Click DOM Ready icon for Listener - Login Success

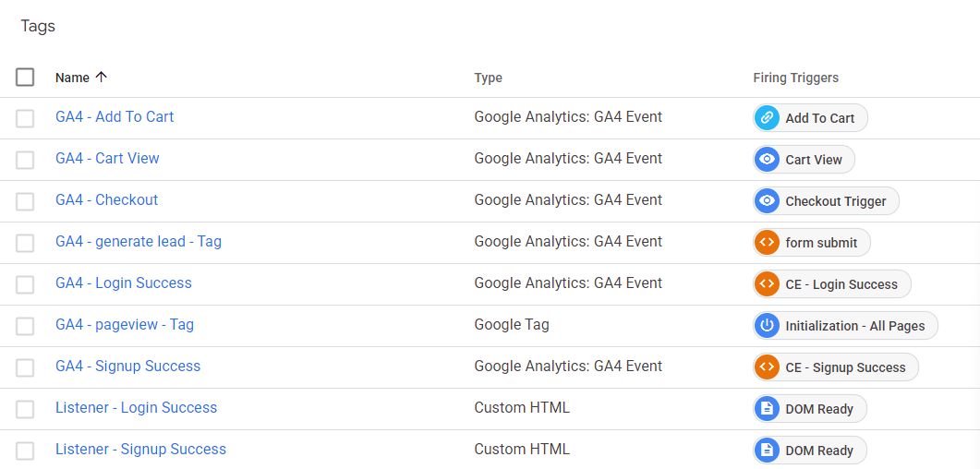(x=767, y=408)
